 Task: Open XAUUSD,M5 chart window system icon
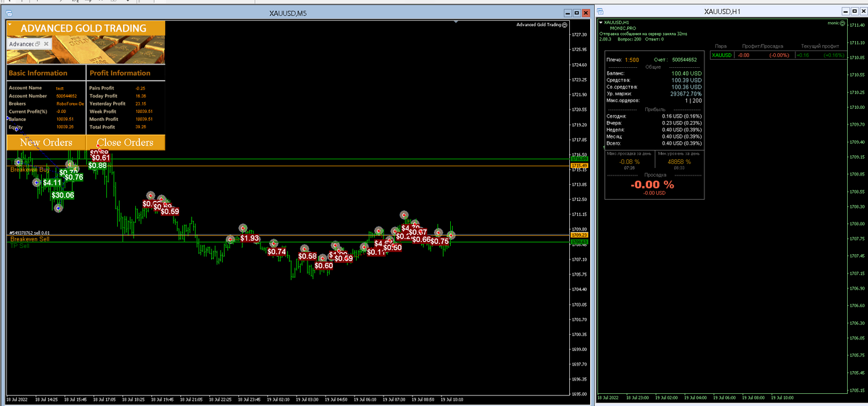point(9,12)
